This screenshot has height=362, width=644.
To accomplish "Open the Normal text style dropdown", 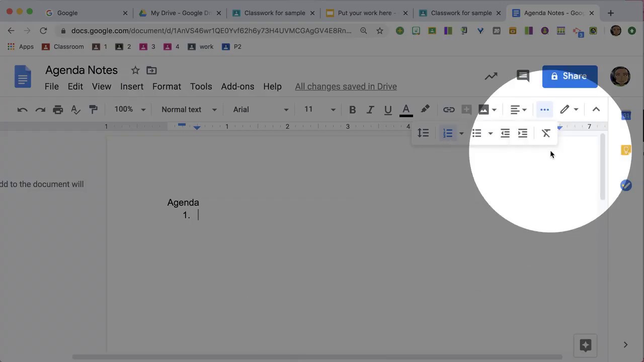I will (x=189, y=110).
